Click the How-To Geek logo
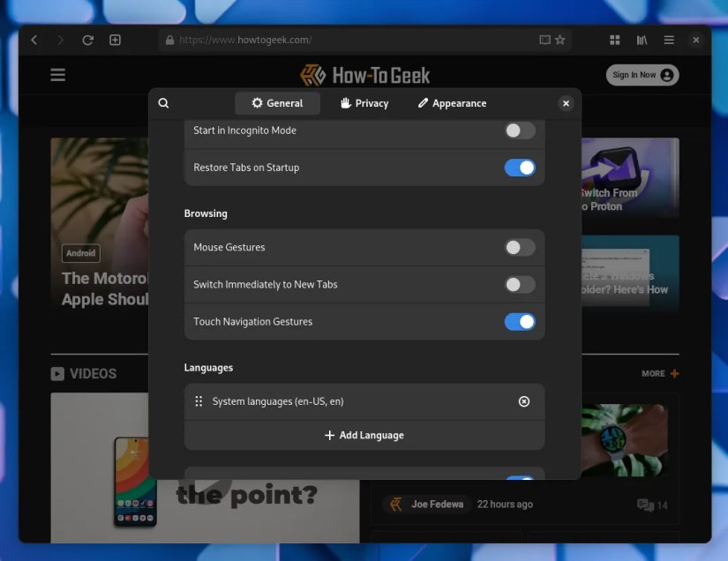Viewport: 728px width, 561px height. (365, 75)
